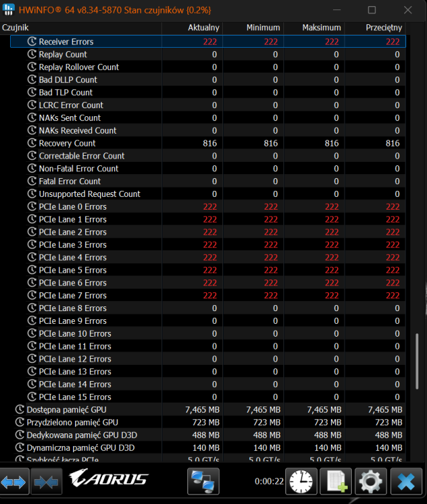Screen dimensions: 427x504
Task: Start logging with the sheet-plus icon
Action: [x=336, y=481]
